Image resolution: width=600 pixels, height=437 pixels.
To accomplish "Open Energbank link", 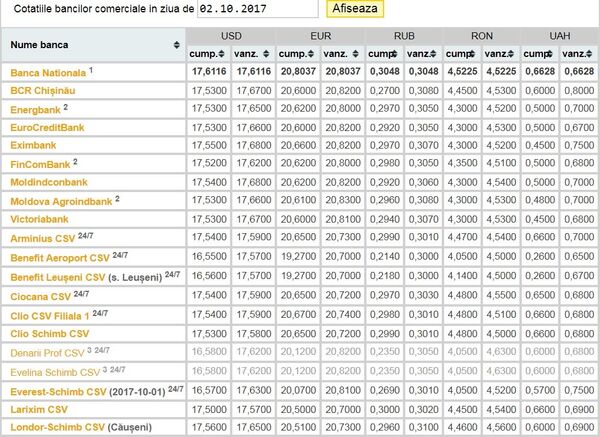I will (35, 110).
